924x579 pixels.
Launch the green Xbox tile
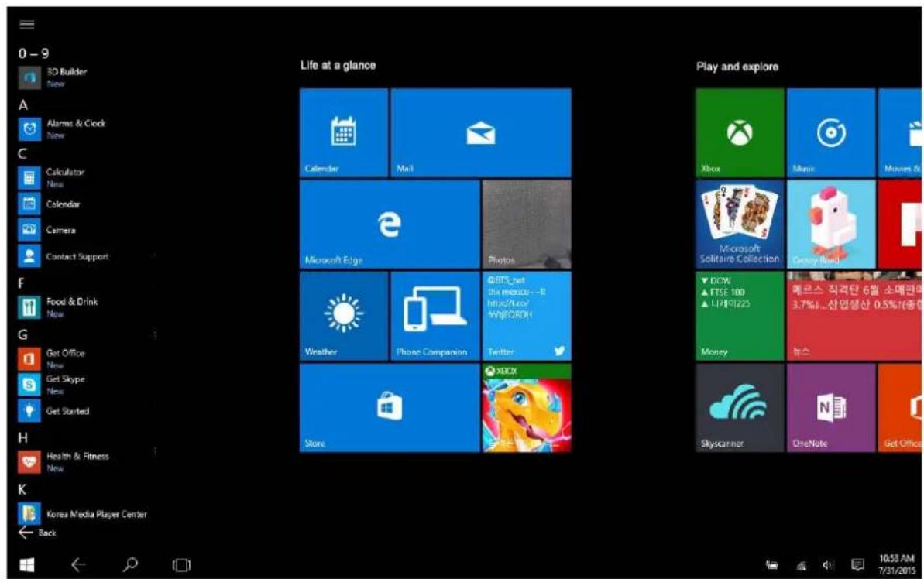740,132
